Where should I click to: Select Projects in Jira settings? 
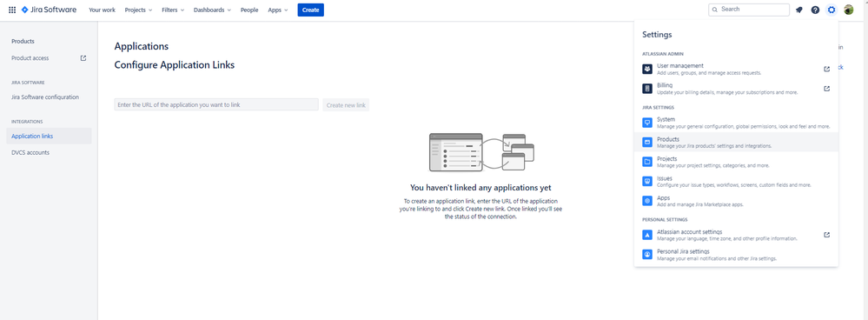736,162
